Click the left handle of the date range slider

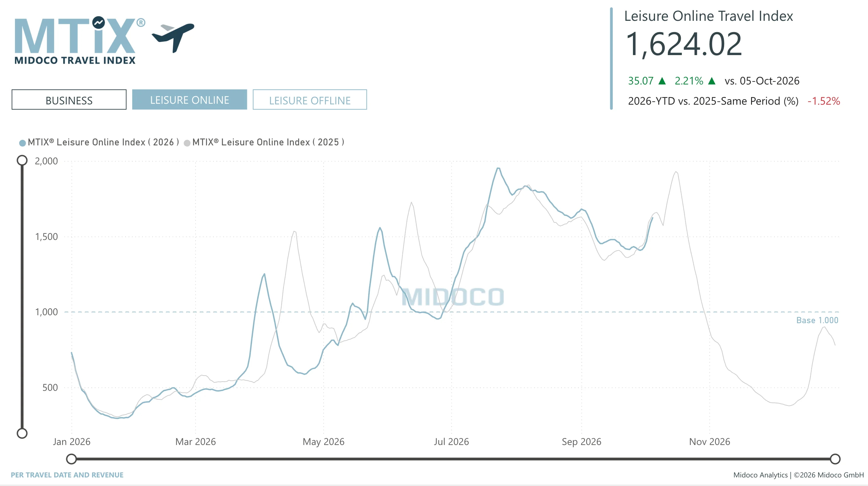(71, 459)
